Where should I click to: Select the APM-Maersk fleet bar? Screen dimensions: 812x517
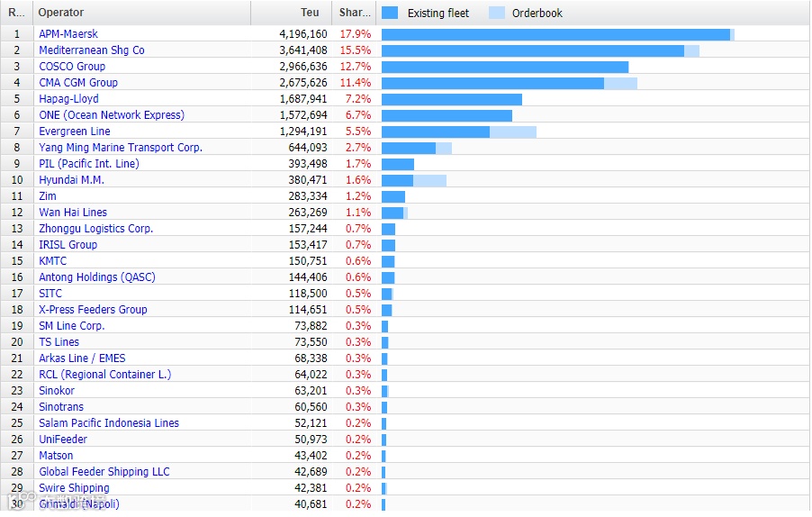(555, 35)
